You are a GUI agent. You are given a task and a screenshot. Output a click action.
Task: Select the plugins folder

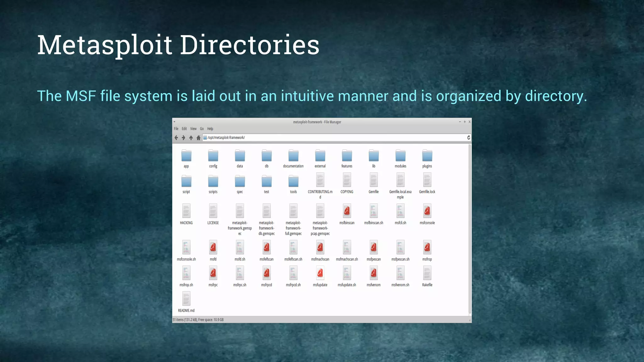(x=427, y=156)
